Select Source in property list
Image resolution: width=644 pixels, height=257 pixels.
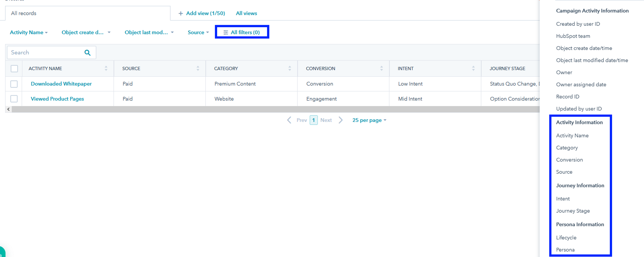point(564,172)
